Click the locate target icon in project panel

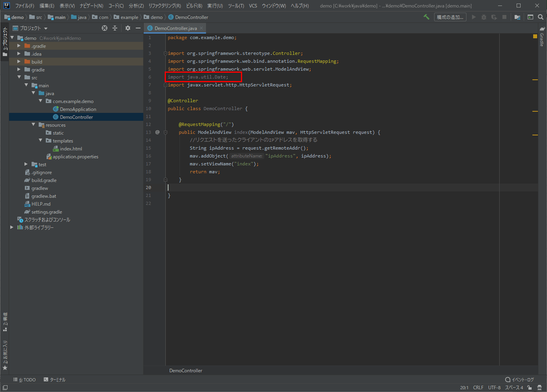tap(104, 28)
